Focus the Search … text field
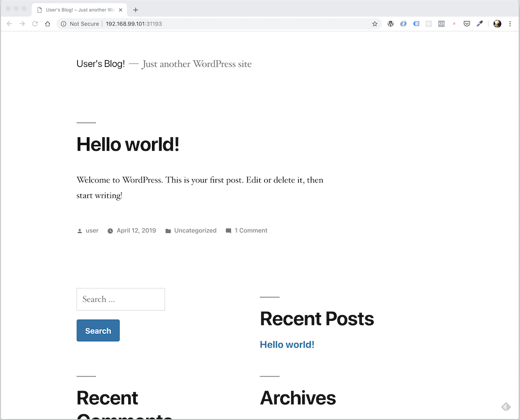 tap(121, 299)
